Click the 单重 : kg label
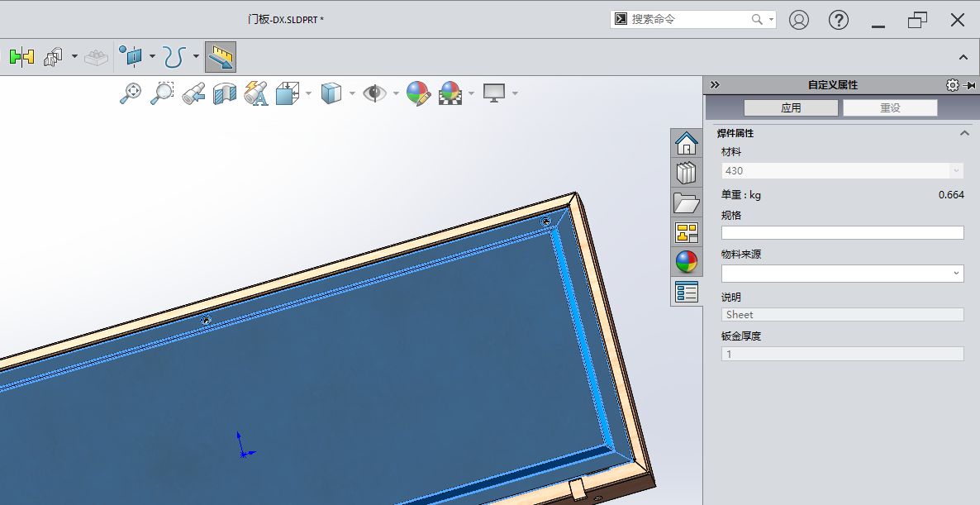Viewport: 980px width, 505px height. 741,195
